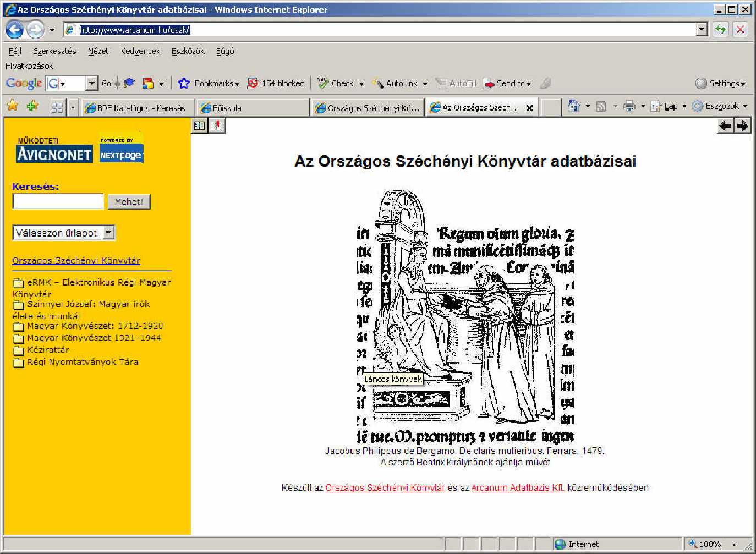The image size is (756, 554).
Task: Open Szinnyei József: Magyar írók folder
Action: click(81, 310)
